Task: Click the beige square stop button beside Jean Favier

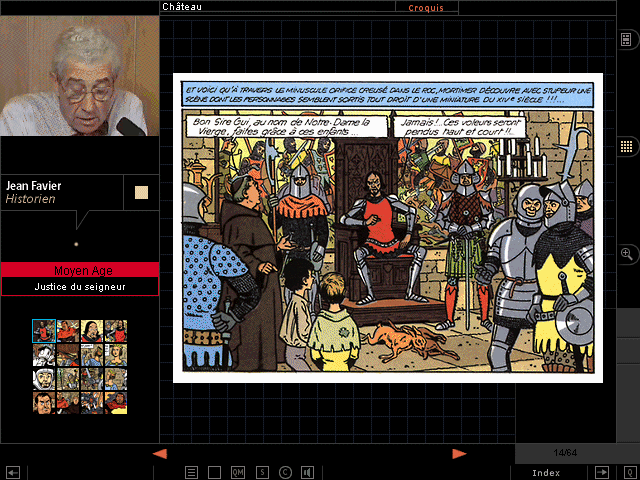Action: tap(141, 193)
